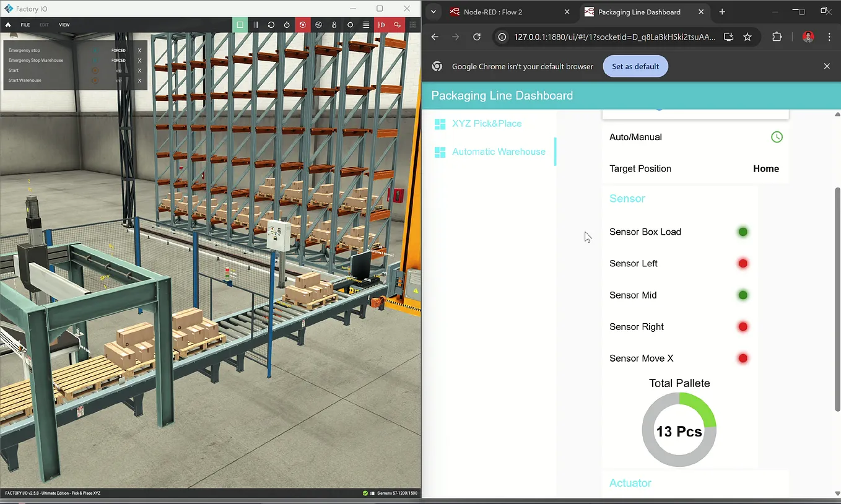Toggle the Emergency stop forced value indicator
The image size is (841, 504).
pos(95,50)
